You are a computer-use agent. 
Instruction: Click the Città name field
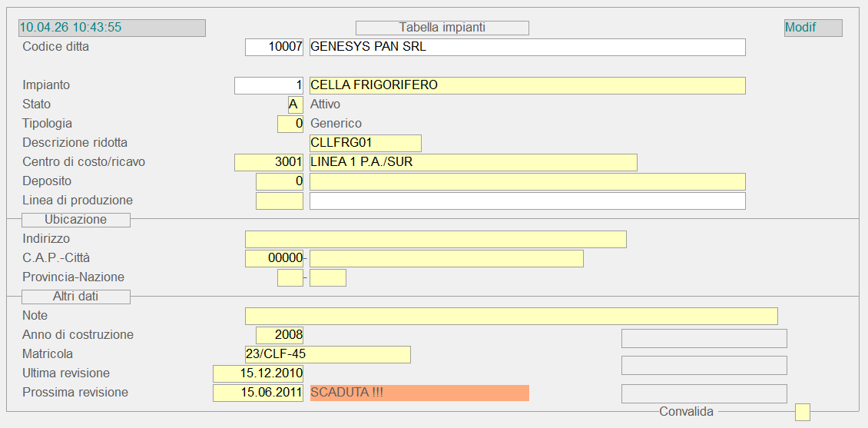click(x=446, y=258)
